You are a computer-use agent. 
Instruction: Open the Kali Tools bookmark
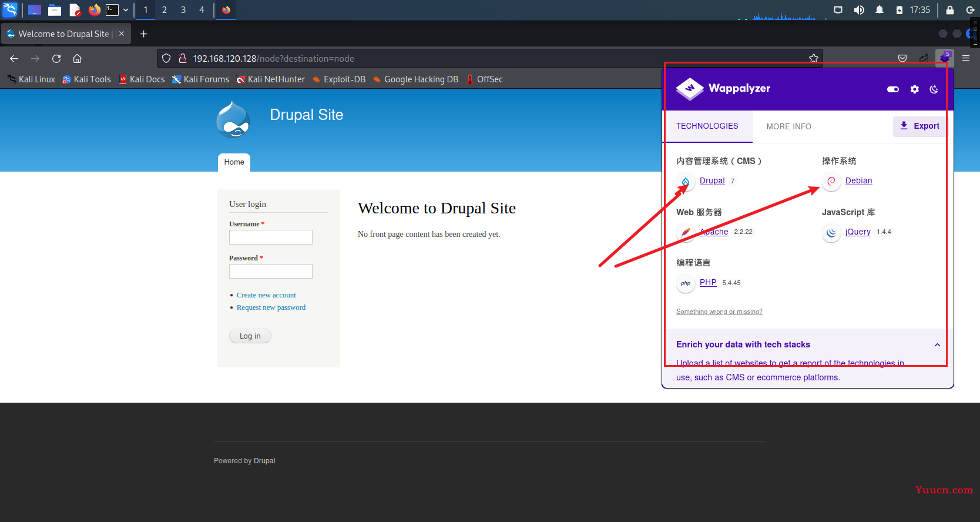point(86,79)
